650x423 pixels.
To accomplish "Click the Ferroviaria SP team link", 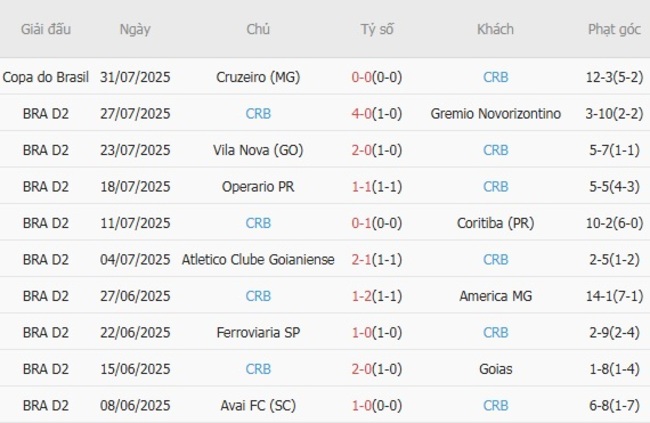I will click(258, 332).
